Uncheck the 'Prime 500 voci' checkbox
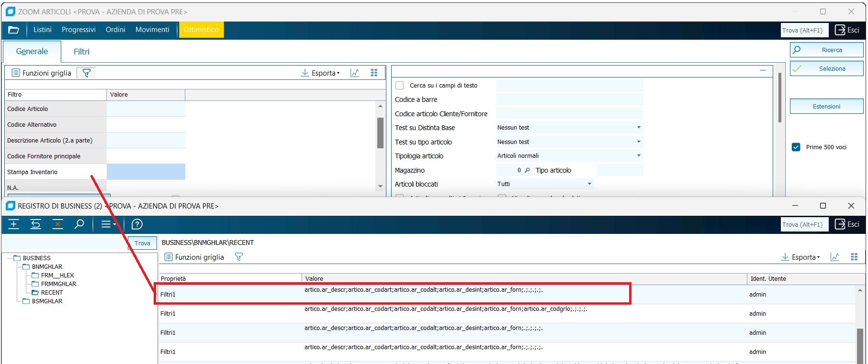 (x=796, y=147)
